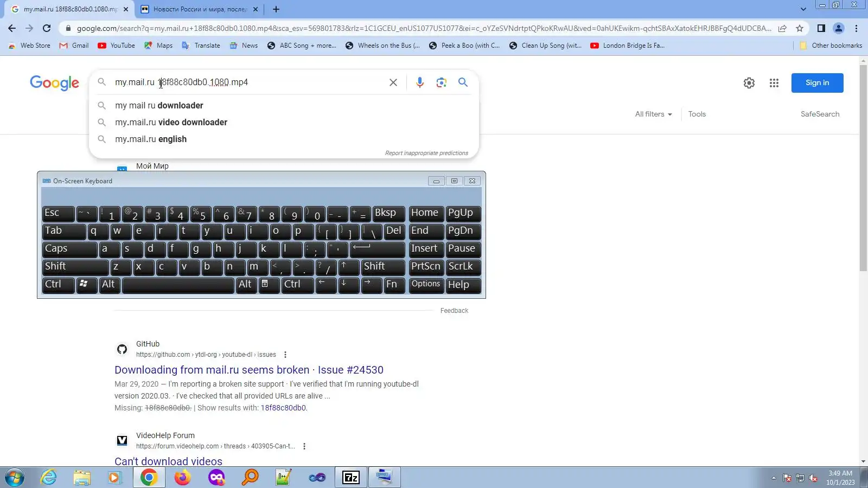The image size is (868, 488).
Task: Toggle the ScrLk key on the keyboard
Action: (x=463, y=267)
